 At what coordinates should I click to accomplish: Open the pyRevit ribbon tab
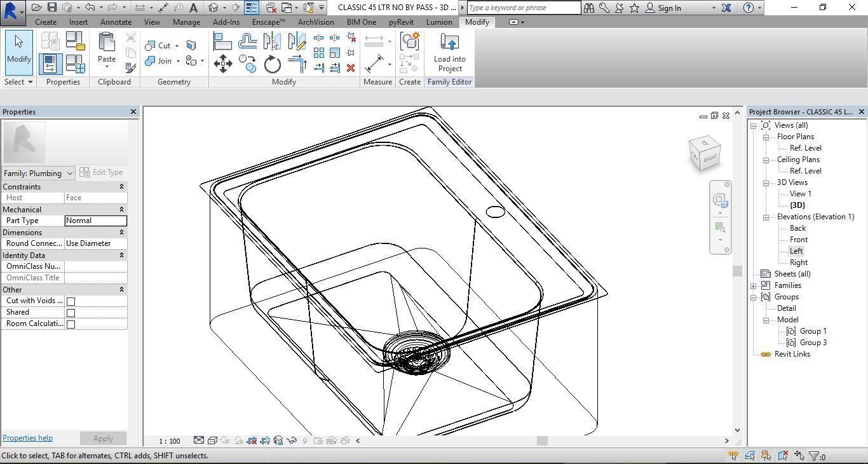(x=401, y=22)
